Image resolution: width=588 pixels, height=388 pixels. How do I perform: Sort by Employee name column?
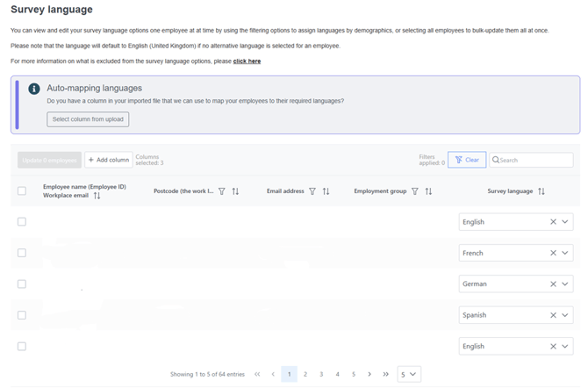point(97,196)
